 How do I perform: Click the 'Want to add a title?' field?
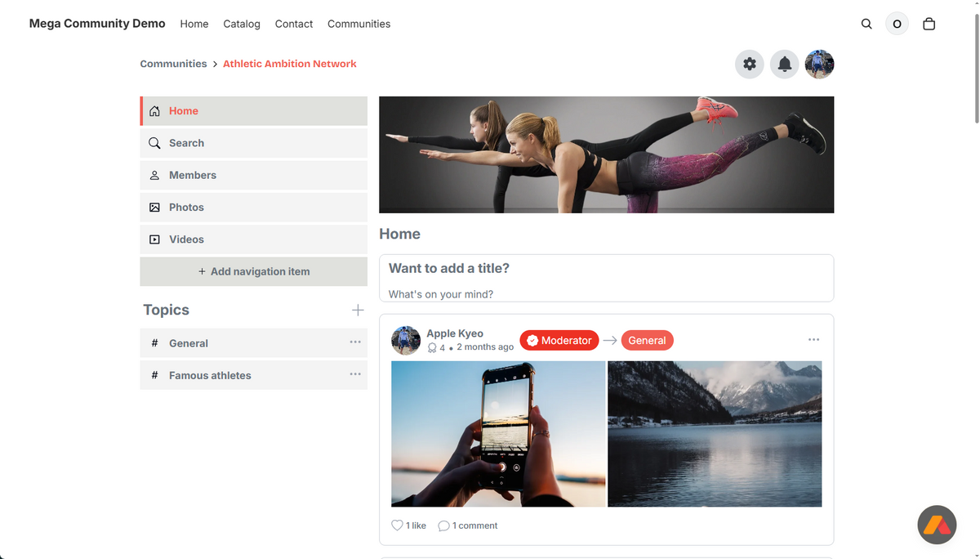606,268
